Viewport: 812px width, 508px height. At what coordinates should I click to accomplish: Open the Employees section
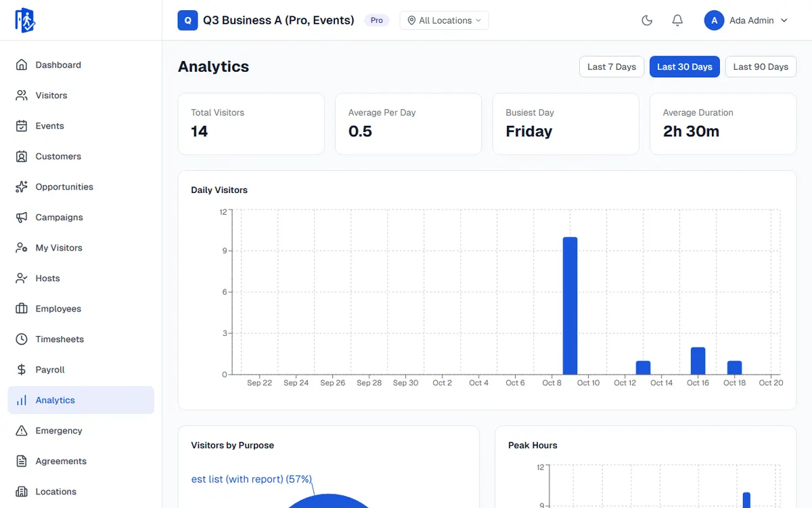[81, 309]
